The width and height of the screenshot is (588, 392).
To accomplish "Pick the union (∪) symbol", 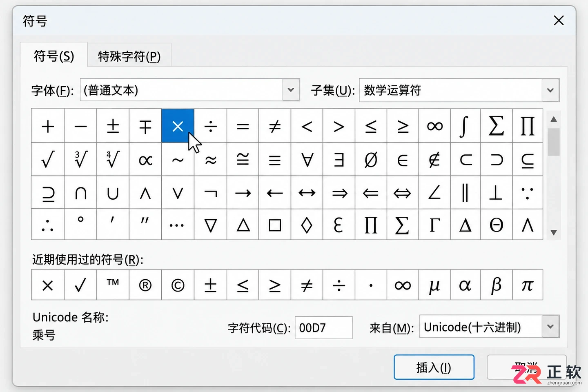I will tap(113, 193).
